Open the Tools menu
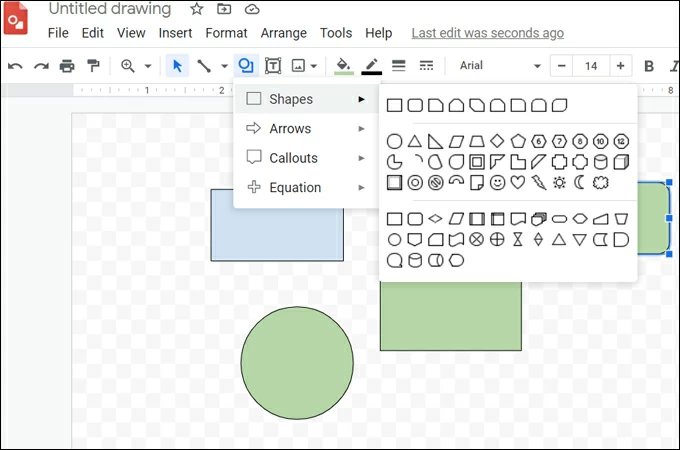Image resolution: width=680 pixels, height=450 pixels. click(x=336, y=33)
